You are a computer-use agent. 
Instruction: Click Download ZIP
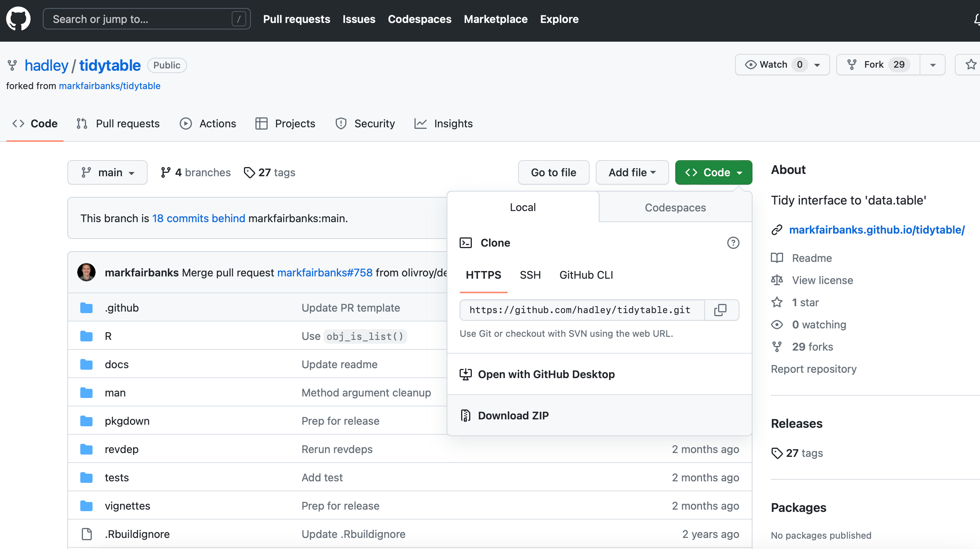click(513, 415)
